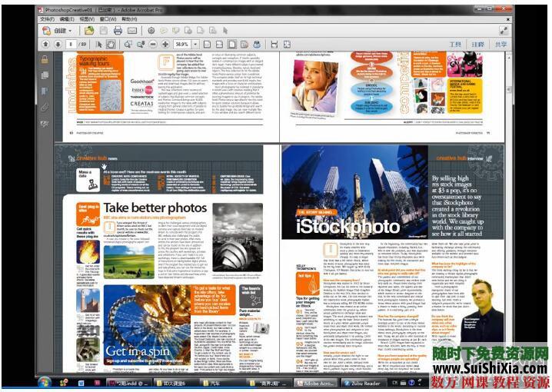Screen dimensions: 552x392
Task: Toggle the bookmarks panel in sidebar
Action: pyautogui.click(x=45, y=91)
